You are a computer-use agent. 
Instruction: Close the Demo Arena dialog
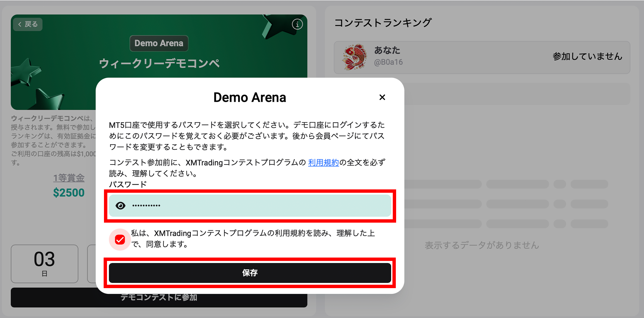point(382,97)
